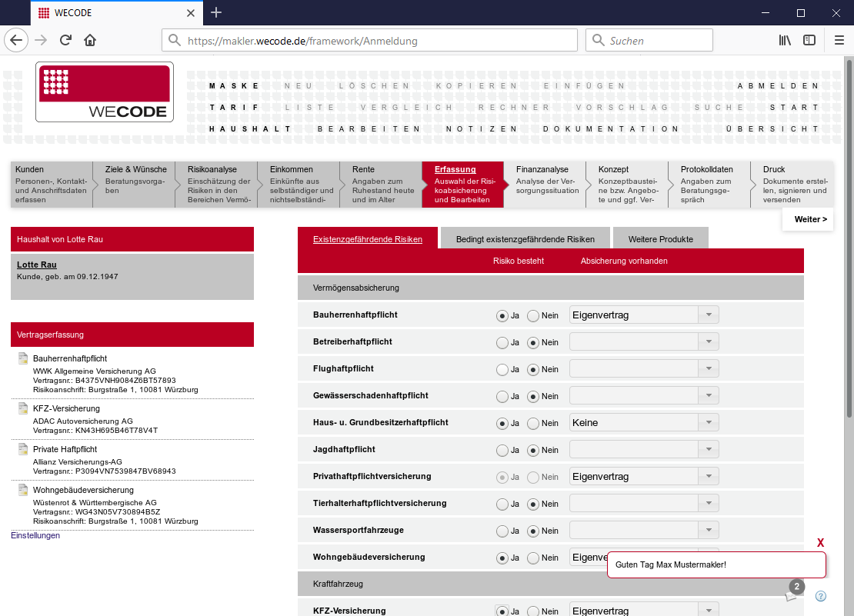Select Ja for Flughaftpflicht

click(502, 369)
